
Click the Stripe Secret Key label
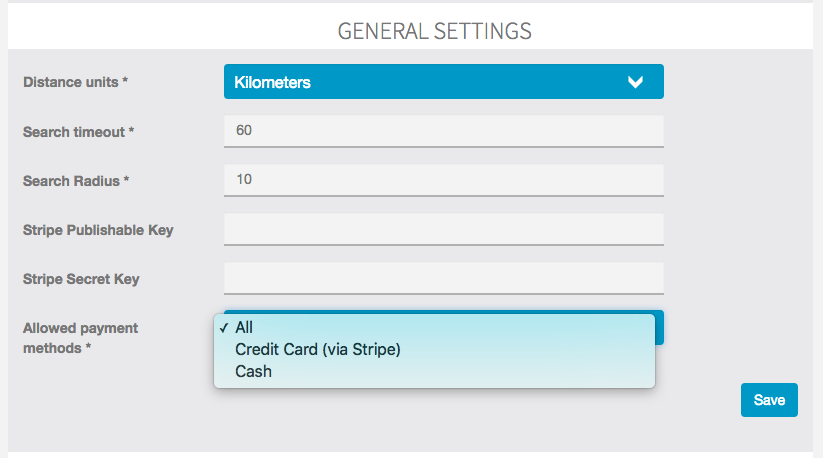click(81, 279)
